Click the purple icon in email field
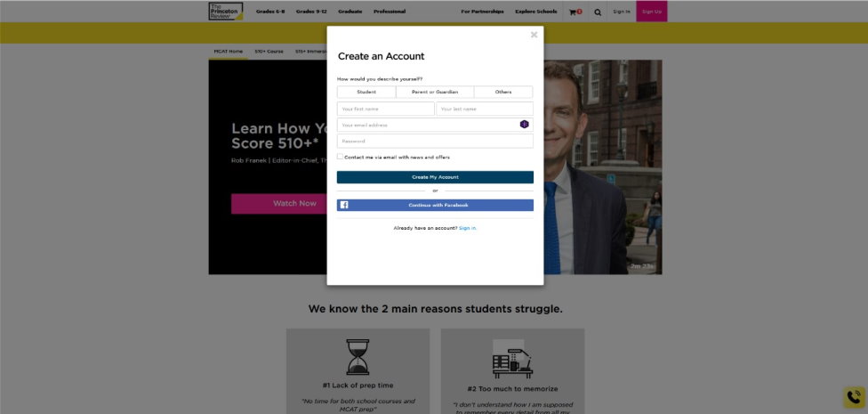This screenshot has height=414, width=868. [x=524, y=124]
